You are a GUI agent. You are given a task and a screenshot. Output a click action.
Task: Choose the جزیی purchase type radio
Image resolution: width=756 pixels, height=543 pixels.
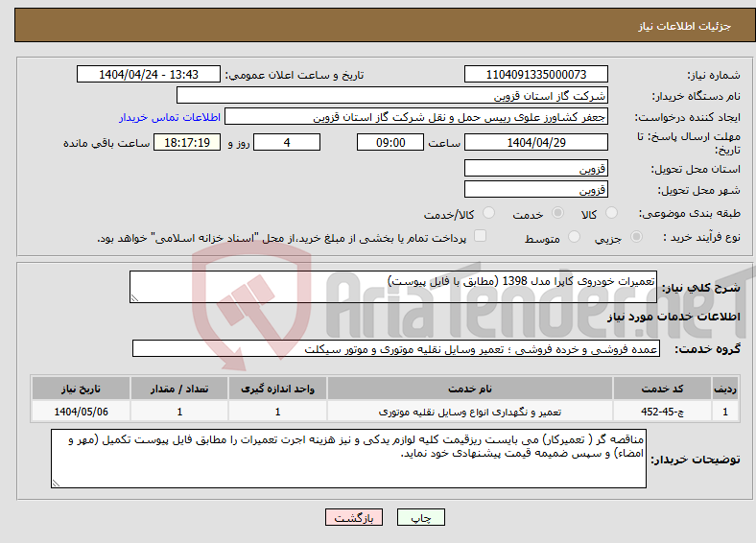pos(636,237)
